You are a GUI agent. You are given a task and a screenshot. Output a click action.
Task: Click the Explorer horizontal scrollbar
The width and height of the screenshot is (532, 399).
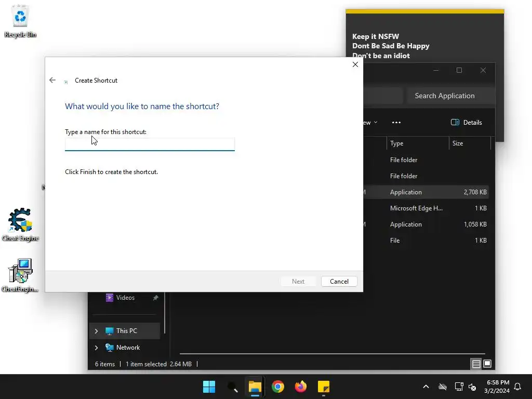(x=332, y=354)
